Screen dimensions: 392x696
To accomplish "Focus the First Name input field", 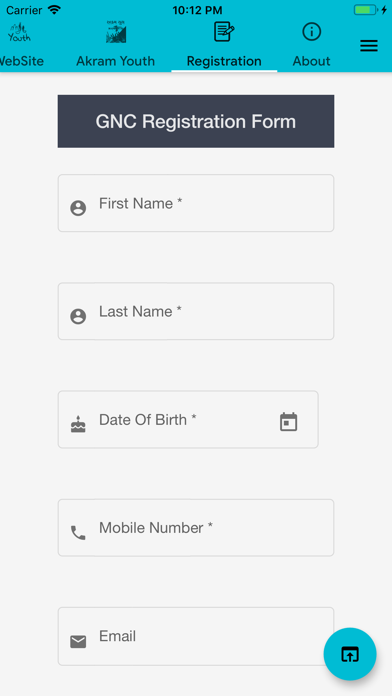I will [x=196, y=203].
